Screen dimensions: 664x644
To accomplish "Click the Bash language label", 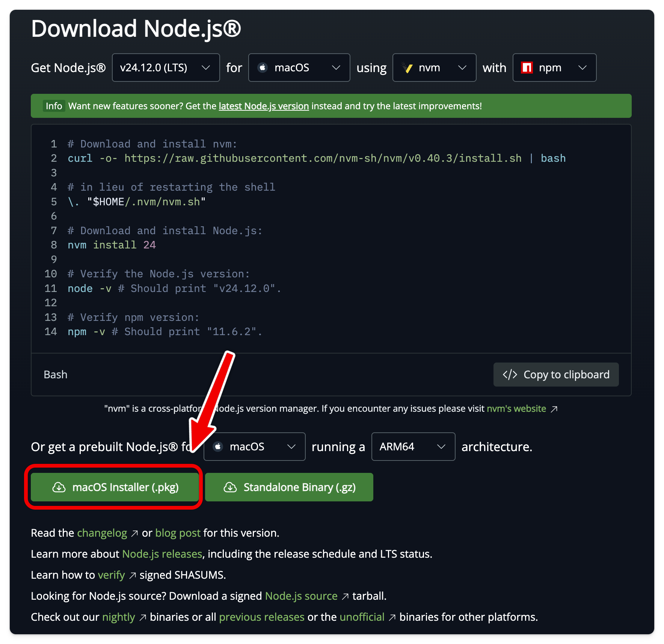I will pos(56,375).
